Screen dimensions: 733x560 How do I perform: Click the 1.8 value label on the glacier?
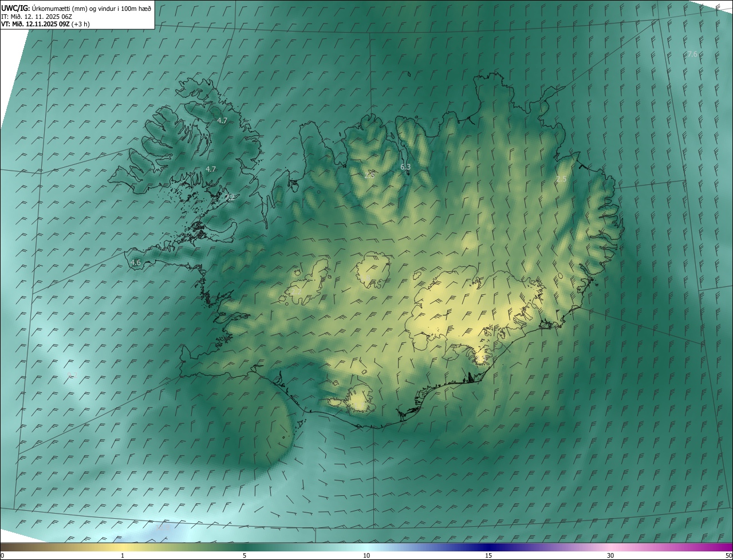364,278
